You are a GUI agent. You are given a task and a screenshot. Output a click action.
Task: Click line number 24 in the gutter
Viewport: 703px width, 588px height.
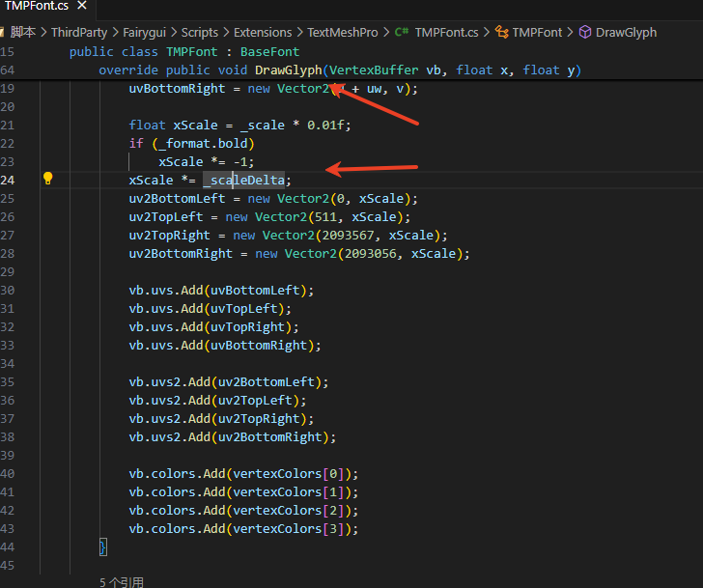tap(8, 180)
